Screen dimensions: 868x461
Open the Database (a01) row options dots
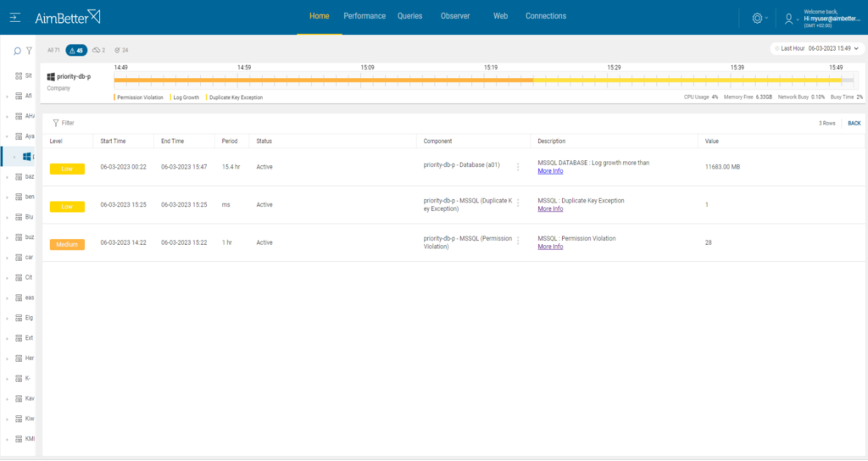(518, 167)
